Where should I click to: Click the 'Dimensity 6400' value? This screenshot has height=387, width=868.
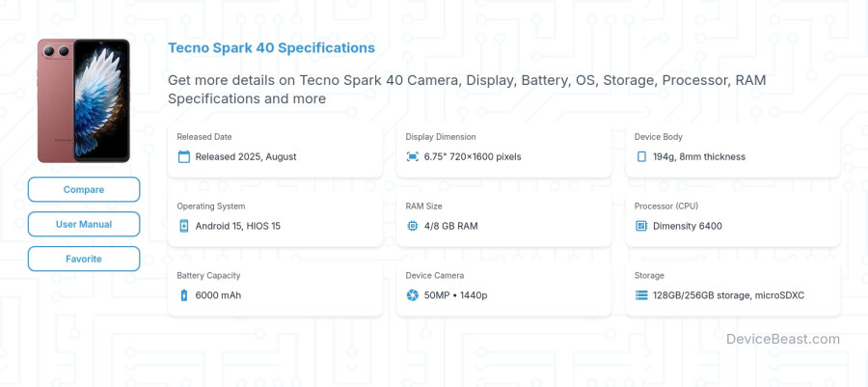click(688, 226)
